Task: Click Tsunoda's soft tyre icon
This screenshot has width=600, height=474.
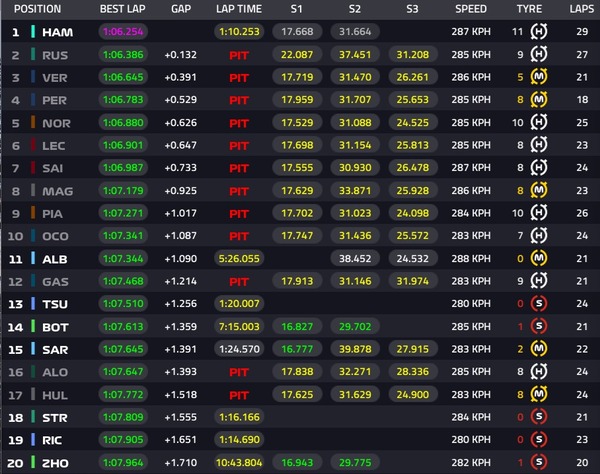Action: tap(538, 304)
